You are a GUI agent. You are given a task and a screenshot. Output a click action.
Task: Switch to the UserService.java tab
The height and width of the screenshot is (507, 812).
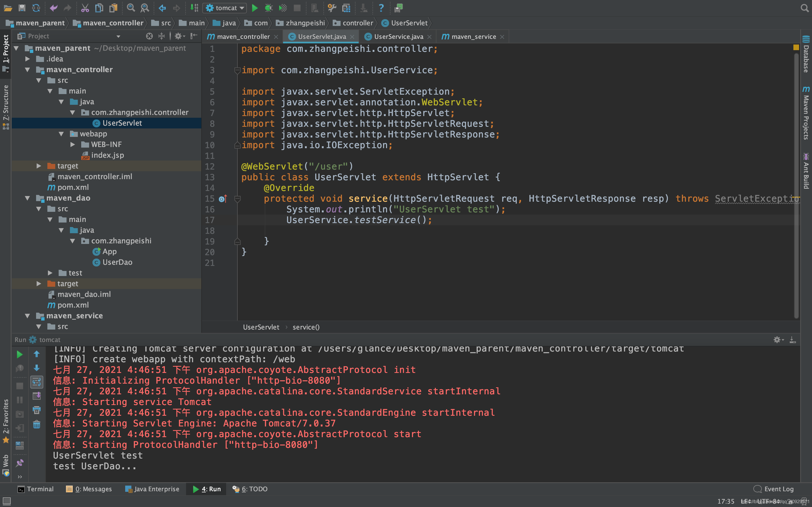398,37
